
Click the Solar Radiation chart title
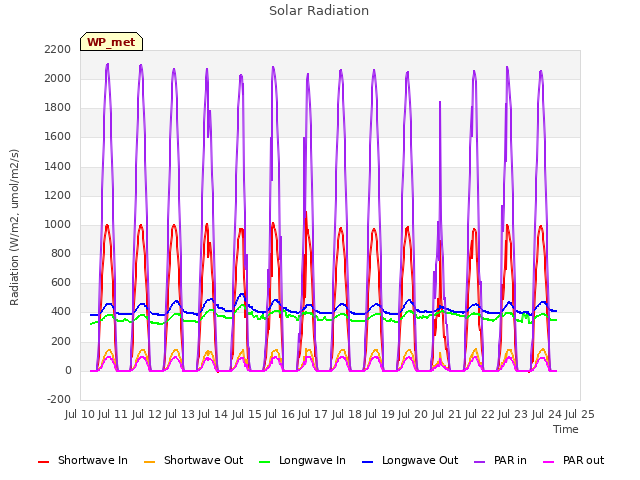[x=319, y=11]
